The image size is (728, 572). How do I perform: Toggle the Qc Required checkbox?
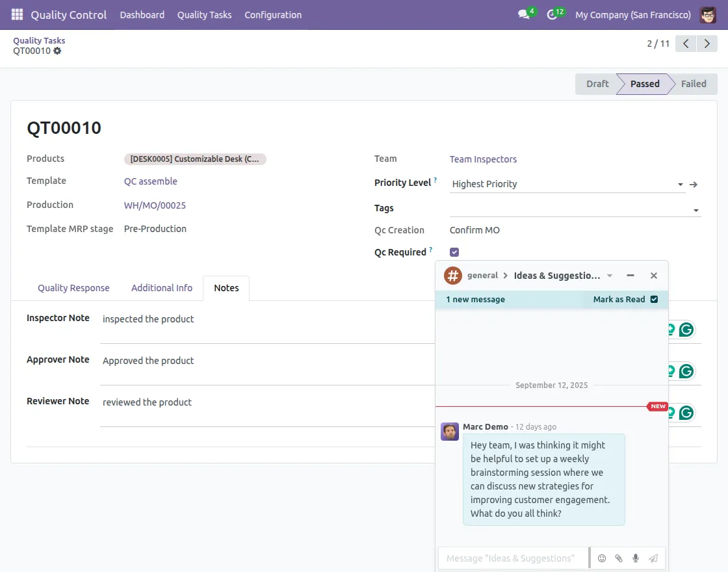[454, 252]
